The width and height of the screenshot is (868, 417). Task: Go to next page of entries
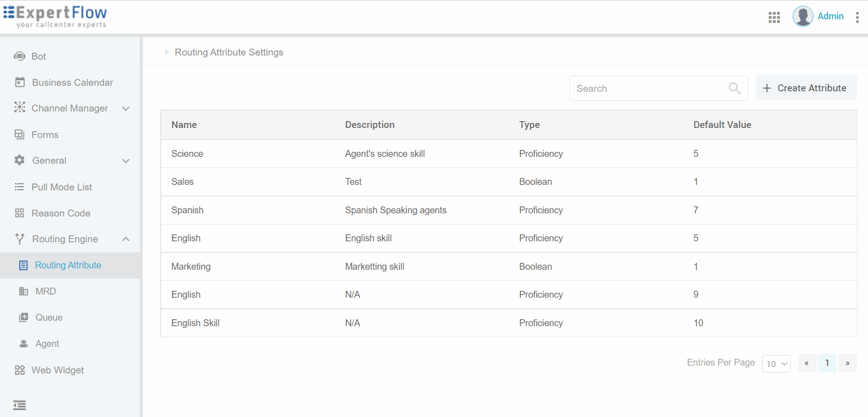847,363
